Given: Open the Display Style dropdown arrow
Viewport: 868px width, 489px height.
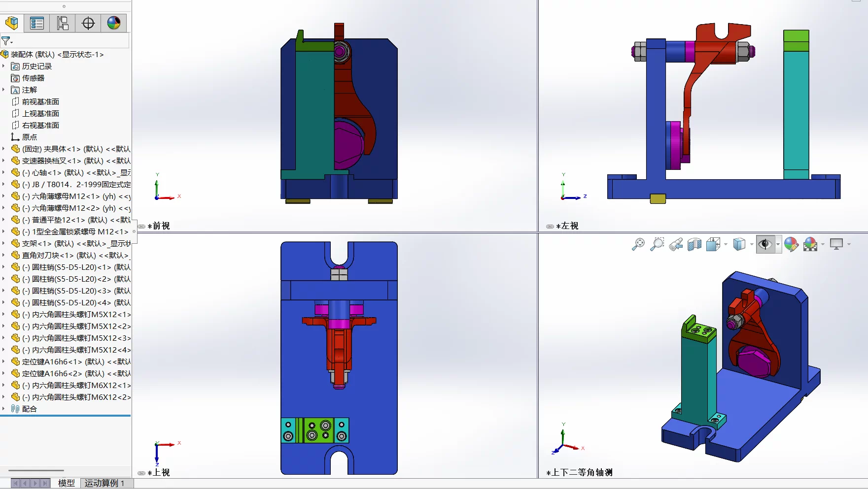Looking at the screenshot, I should (x=752, y=245).
